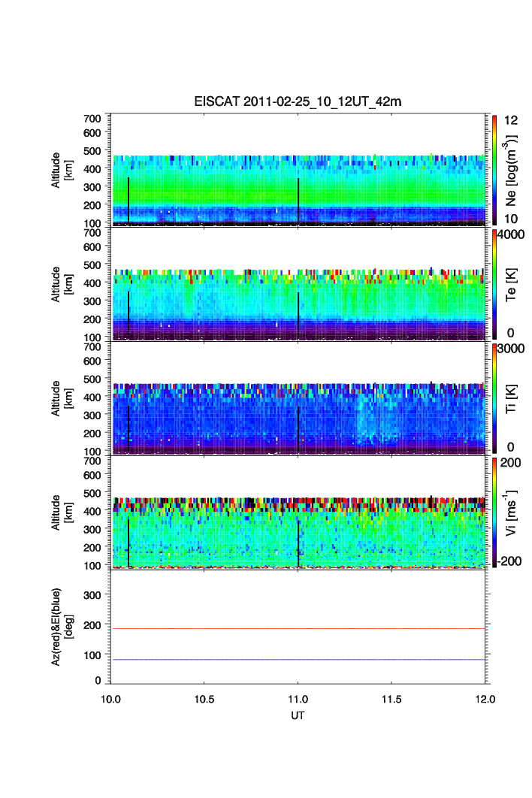Image resolution: width=532 pixels, height=798 pixels.
Task: Click the 11.0 tick on UT axis
Action: (298, 700)
